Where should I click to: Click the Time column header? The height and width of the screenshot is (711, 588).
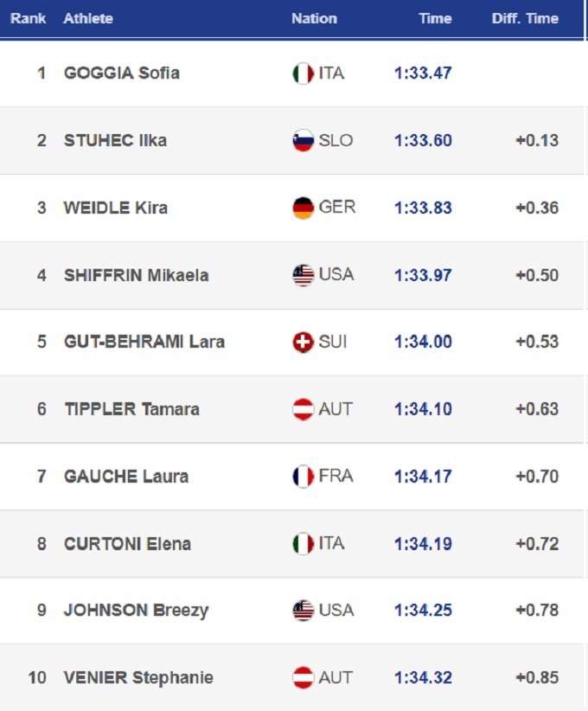tap(435, 18)
